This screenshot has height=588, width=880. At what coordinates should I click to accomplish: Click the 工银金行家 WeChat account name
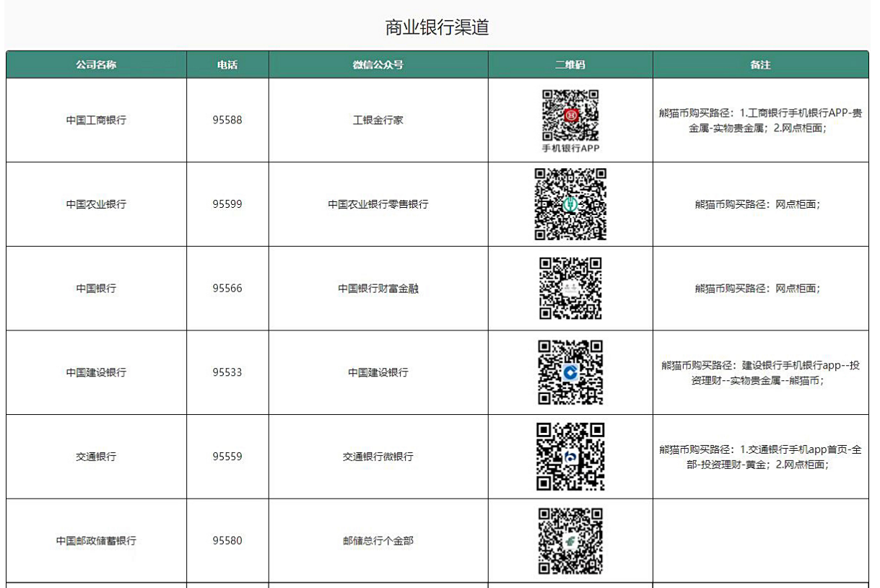point(378,120)
